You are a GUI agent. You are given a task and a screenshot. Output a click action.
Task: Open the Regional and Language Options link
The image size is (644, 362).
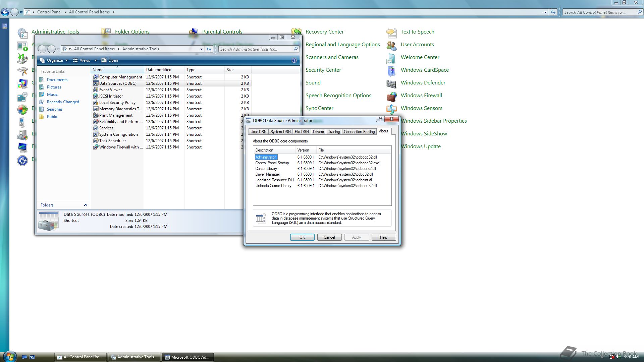[x=343, y=45]
